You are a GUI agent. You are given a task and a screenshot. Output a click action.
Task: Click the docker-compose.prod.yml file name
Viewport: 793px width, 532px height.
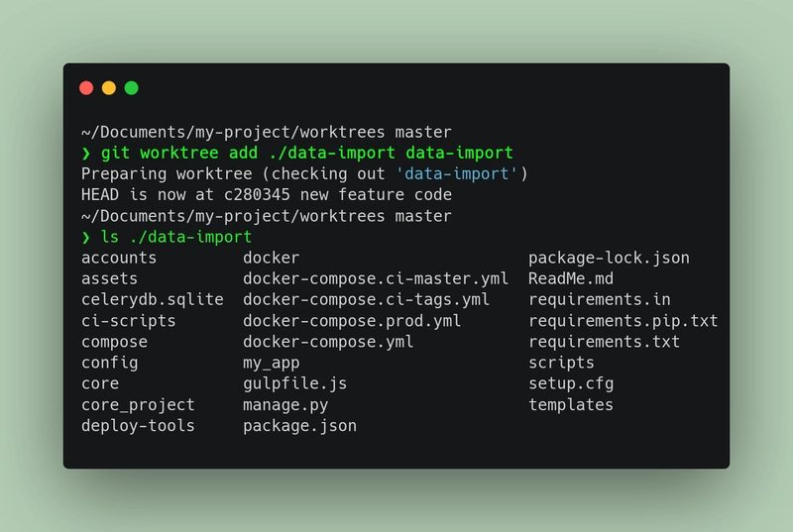(x=352, y=321)
